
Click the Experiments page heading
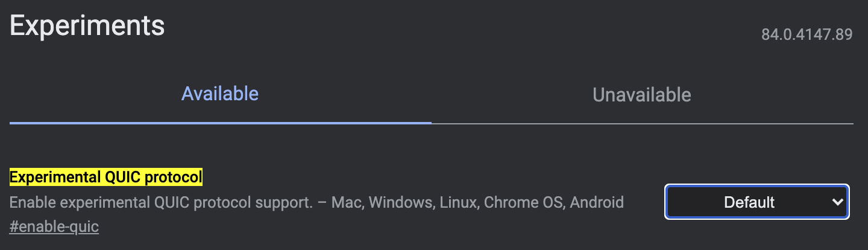[87, 26]
